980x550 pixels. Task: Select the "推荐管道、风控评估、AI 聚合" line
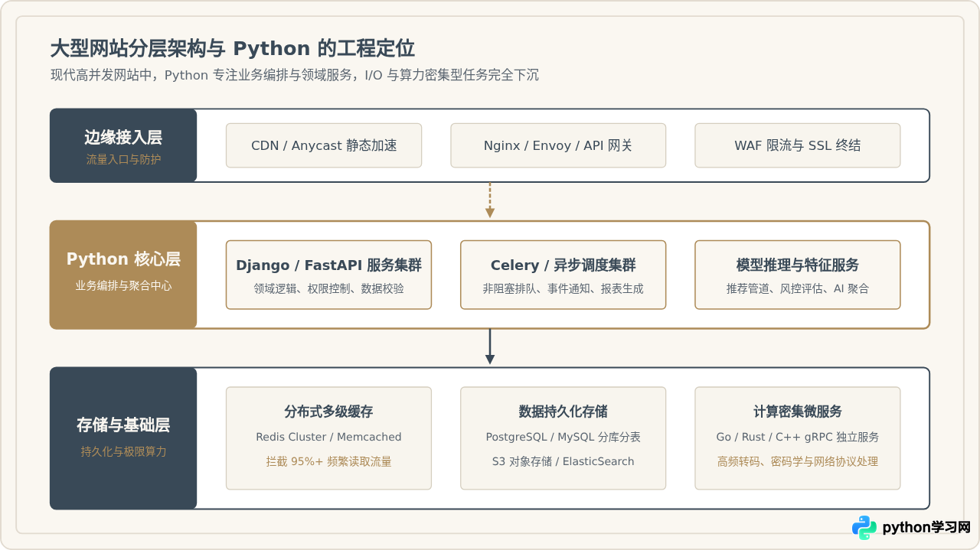tap(798, 288)
